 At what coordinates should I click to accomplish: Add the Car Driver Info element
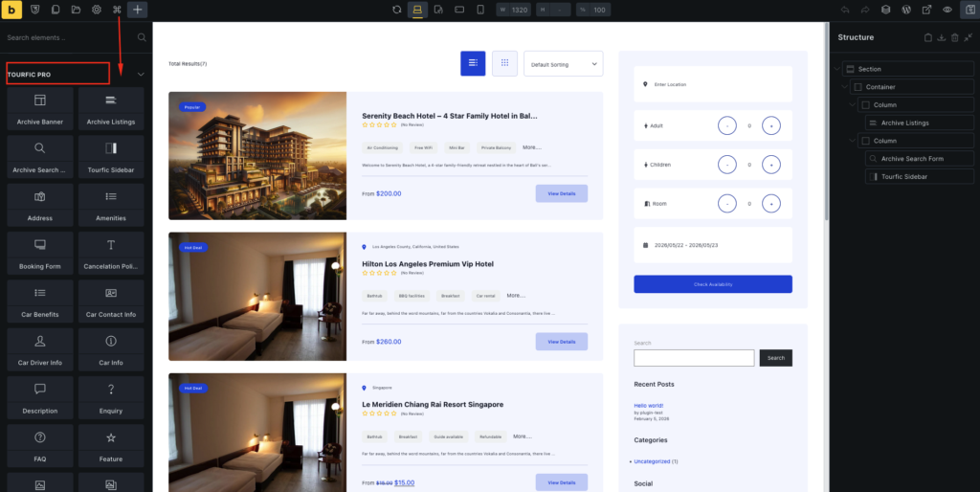click(40, 348)
